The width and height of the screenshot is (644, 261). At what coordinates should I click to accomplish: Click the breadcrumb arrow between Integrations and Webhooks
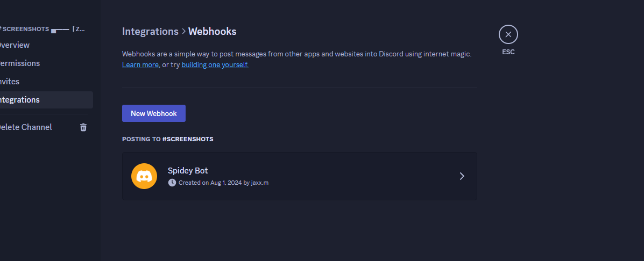[x=183, y=32]
